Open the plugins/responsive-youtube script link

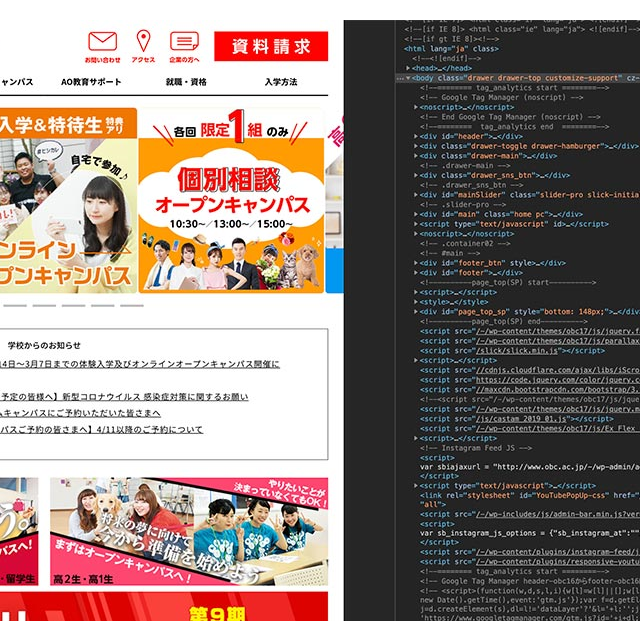pyautogui.click(x=558, y=562)
